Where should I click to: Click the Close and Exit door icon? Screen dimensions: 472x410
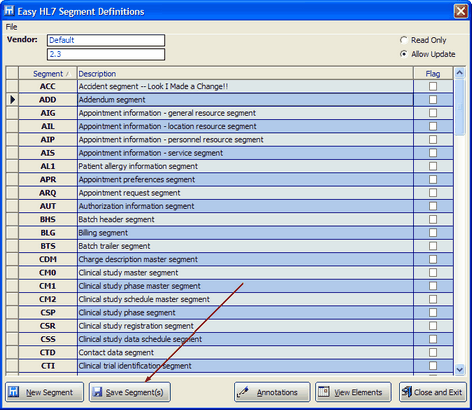(407, 392)
